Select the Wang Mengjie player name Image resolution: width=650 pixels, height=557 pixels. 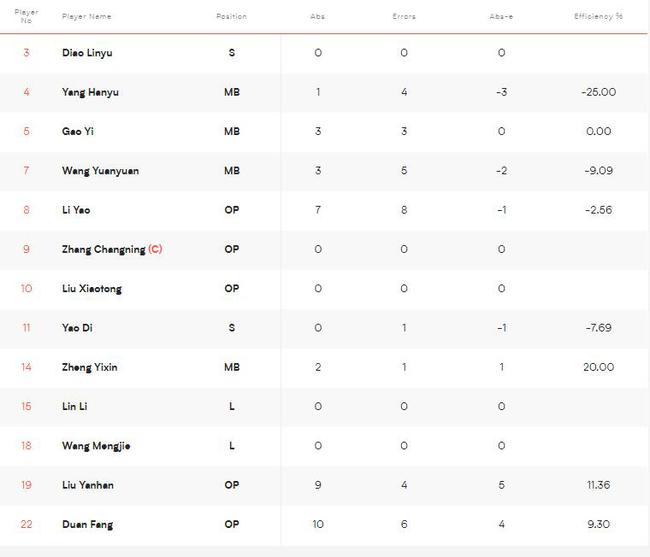tap(96, 446)
